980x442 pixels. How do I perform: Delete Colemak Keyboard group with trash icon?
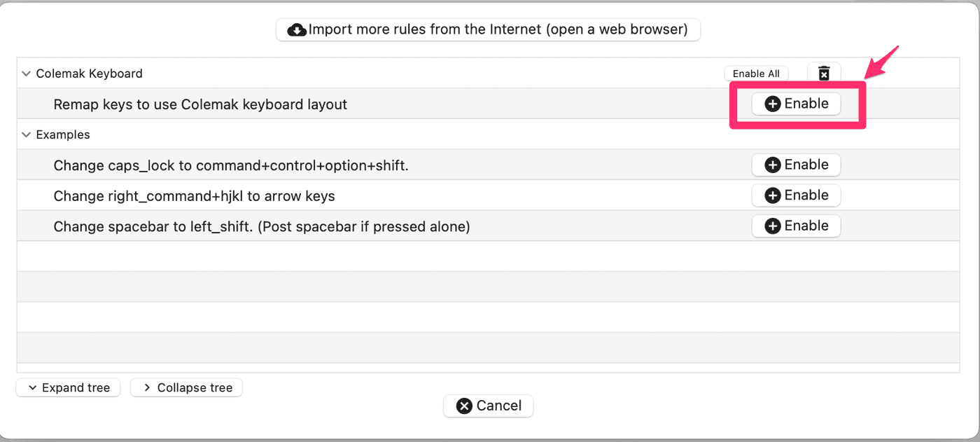(824, 74)
